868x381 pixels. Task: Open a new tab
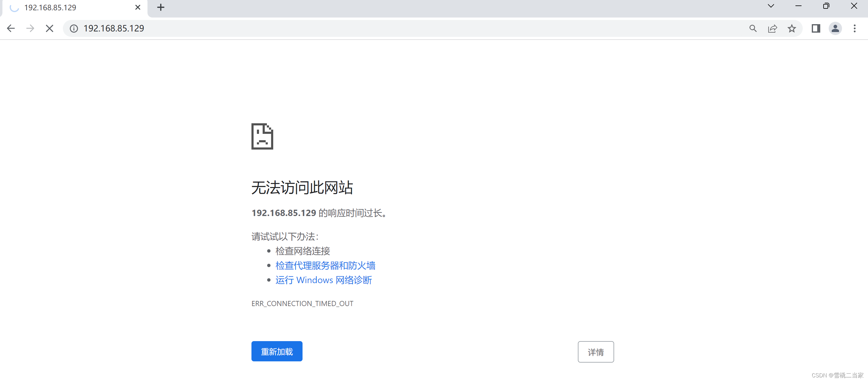click(161, 8)
